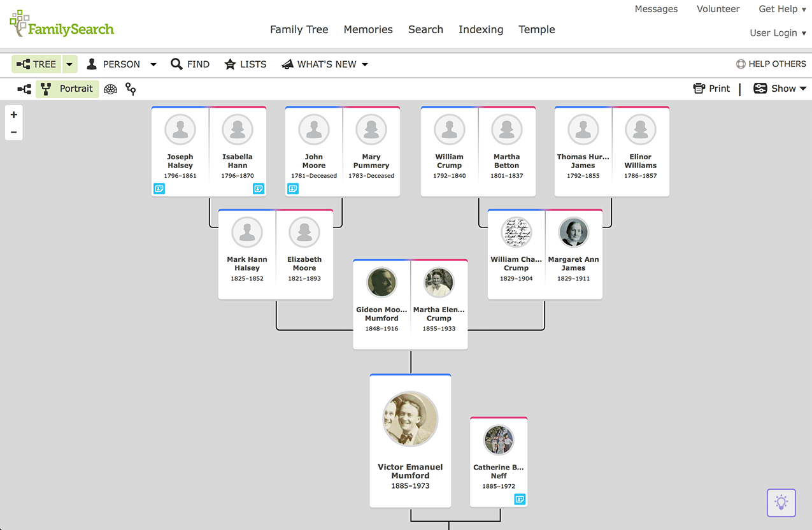
Task: Open the User Login dropdown
Action: click(778, 32)
